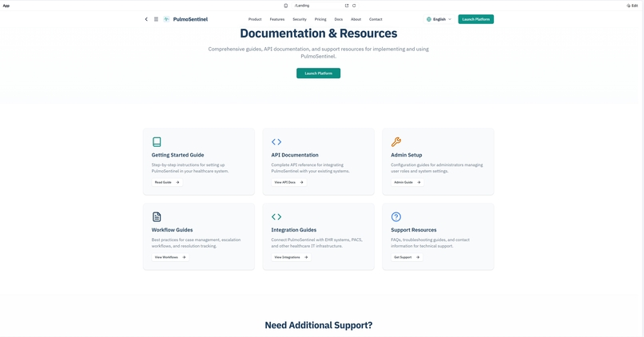This screenshot has width=644, height=337.
Task: Click the Support Resources title
Action: click(x=414, y=230)
